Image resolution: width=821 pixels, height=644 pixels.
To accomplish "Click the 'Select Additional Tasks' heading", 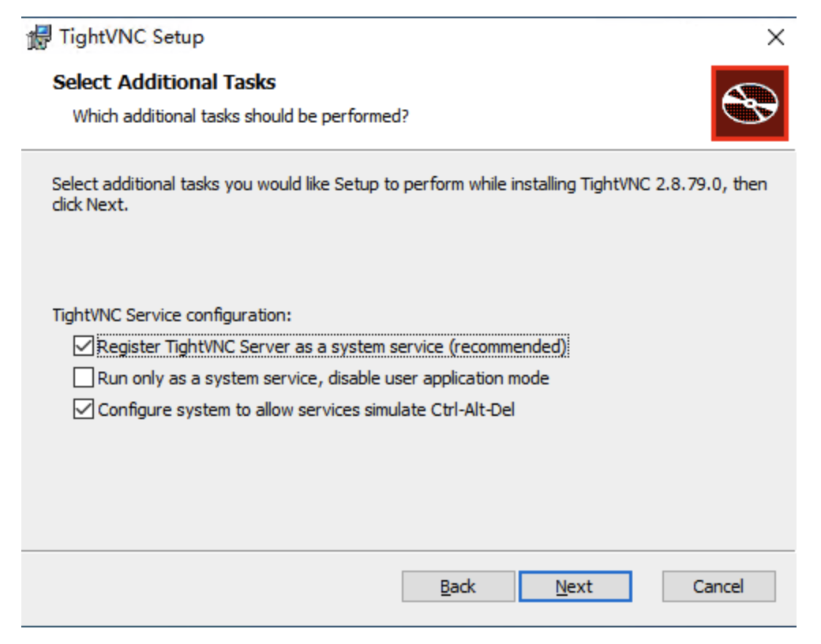I will pos(164,82).
